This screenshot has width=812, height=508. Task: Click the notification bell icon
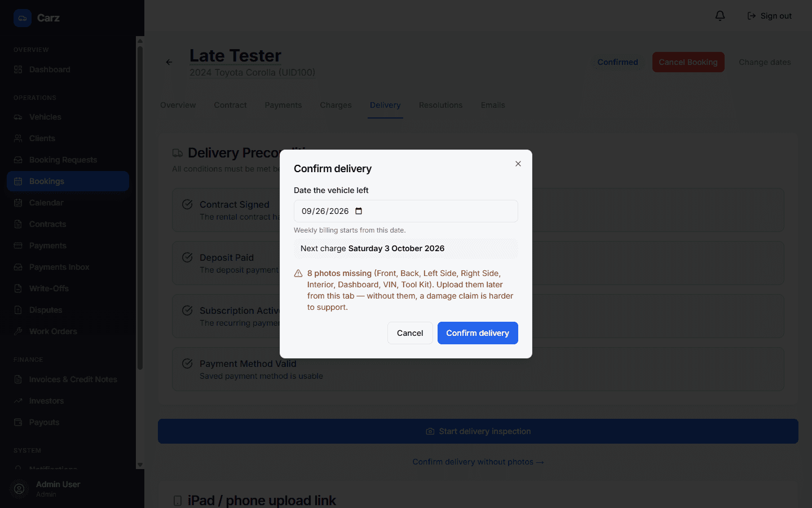720,16
